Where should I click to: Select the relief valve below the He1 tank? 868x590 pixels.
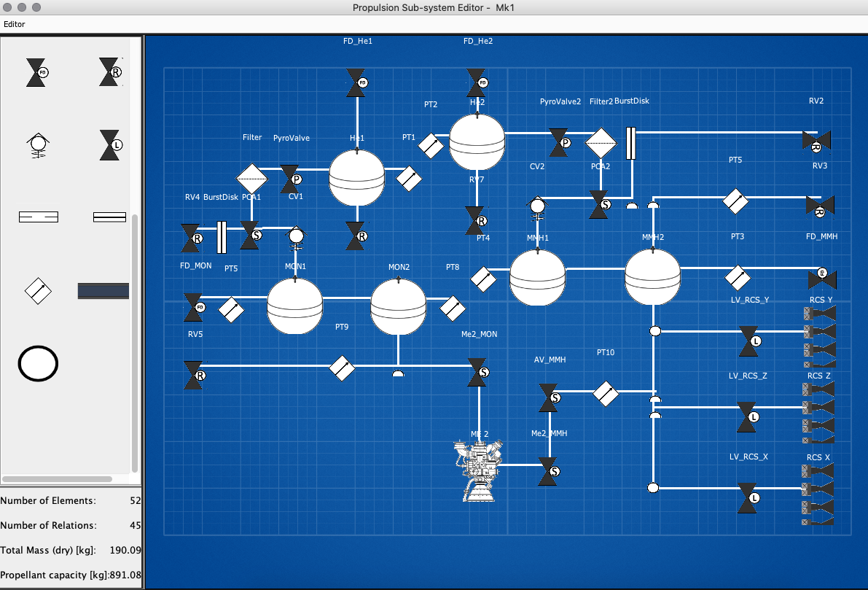(x=356, y=236)
